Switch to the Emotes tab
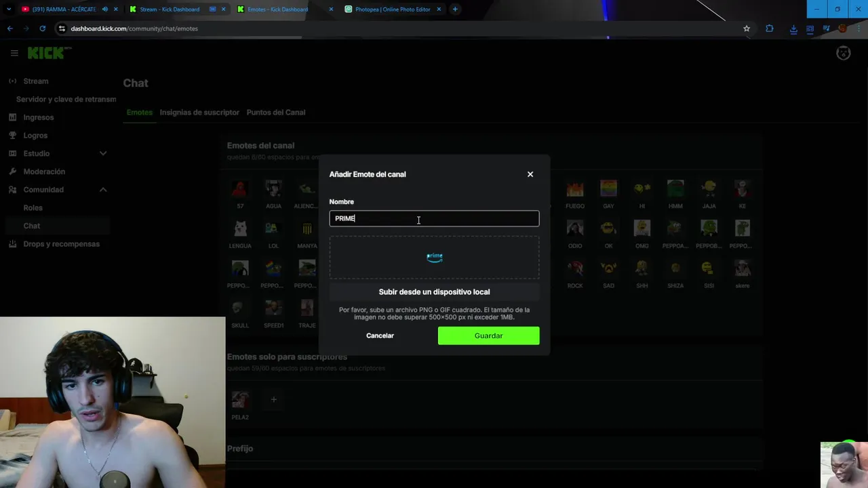Screen dimensions: 868x488 (x=139, y=113)
